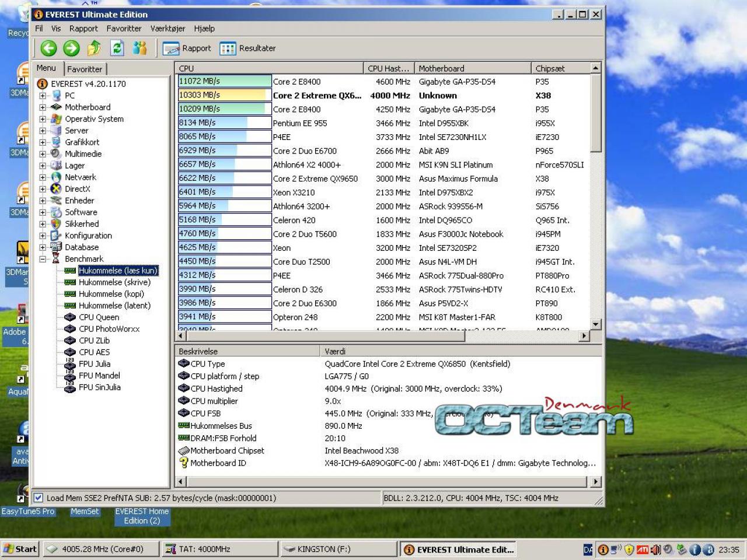Toggle the status bar checkbox
Image resolution: width=747 pixels, height=560 pixels.
point(39,498)
